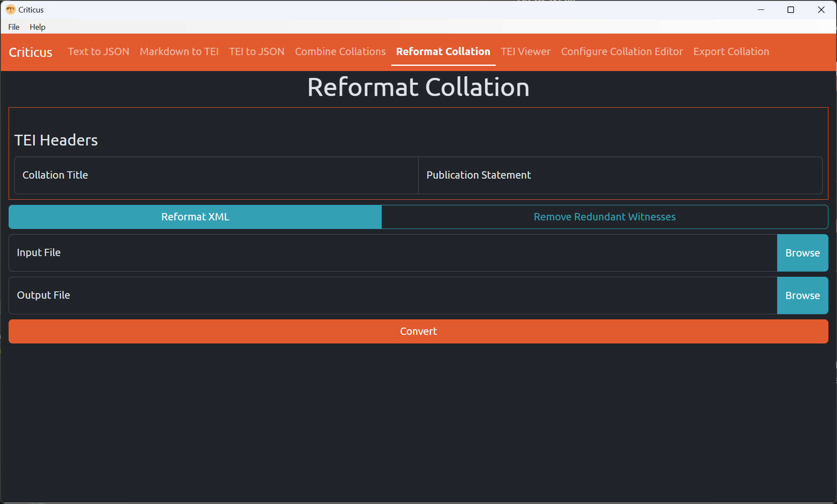Click the Criticus app icon in title bar

(x=11, y=9)
